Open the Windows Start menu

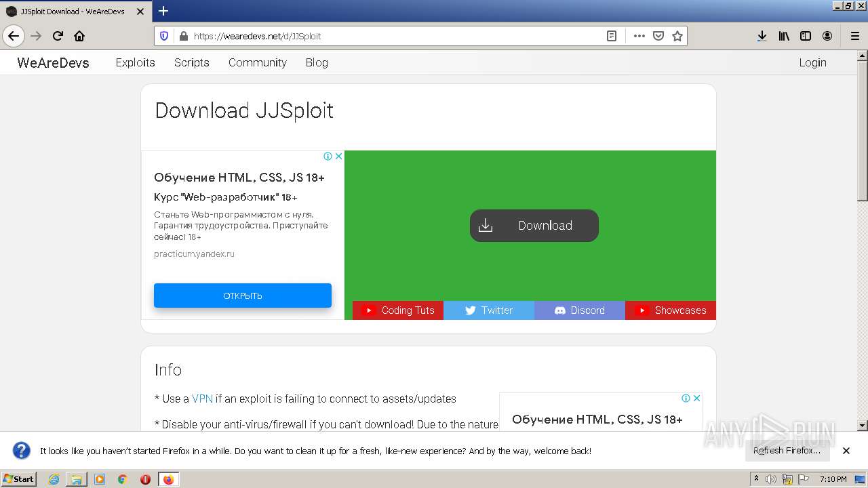(x=19, y=479)
